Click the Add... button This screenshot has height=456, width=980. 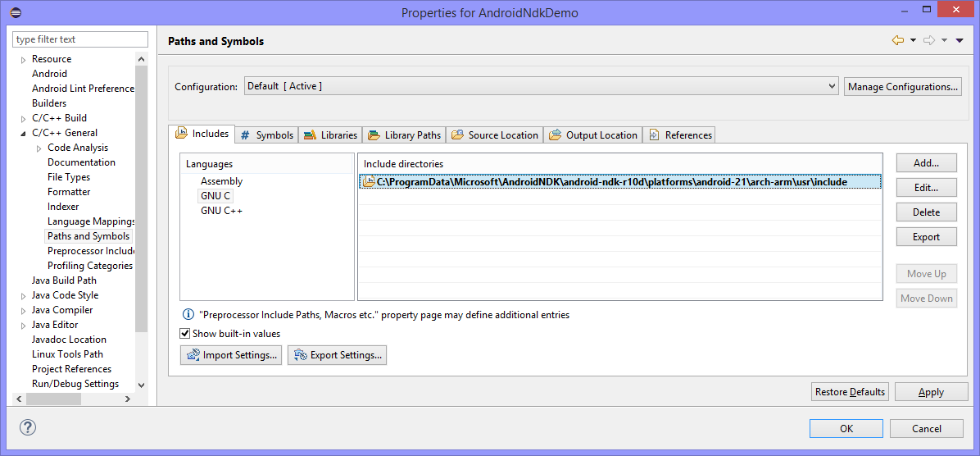(x=926, y=163)
